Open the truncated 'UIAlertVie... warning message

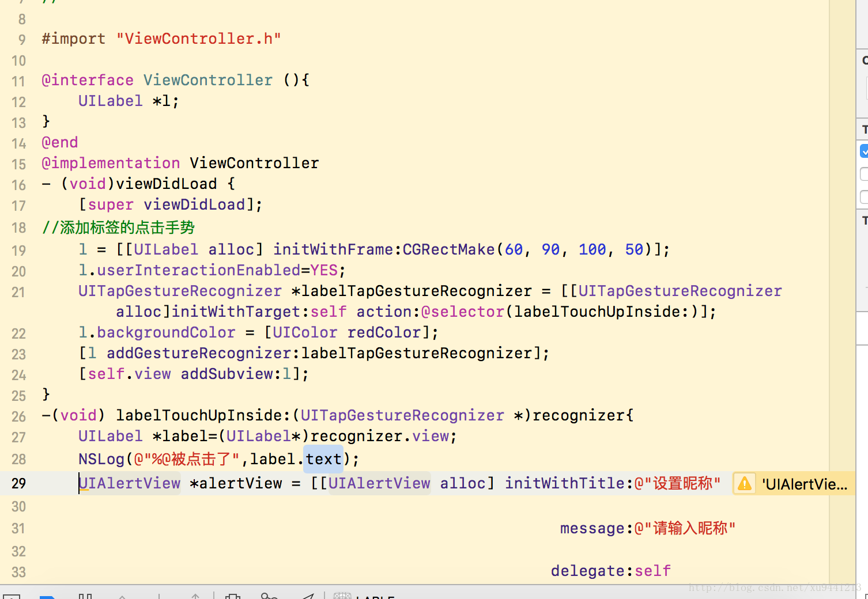coord(805,484)
